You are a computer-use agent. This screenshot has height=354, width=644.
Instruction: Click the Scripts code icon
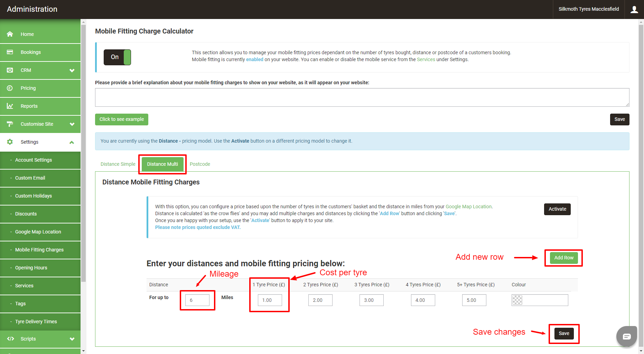10,339
